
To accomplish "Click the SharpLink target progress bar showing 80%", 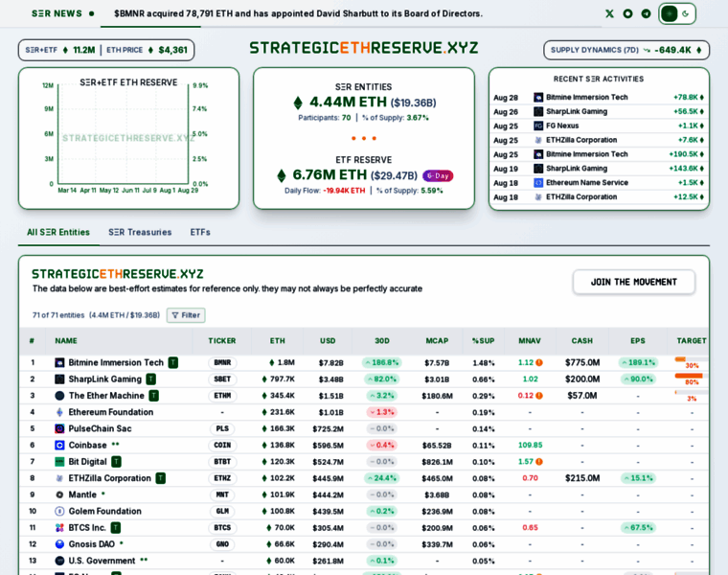I will tap(692, 376).
